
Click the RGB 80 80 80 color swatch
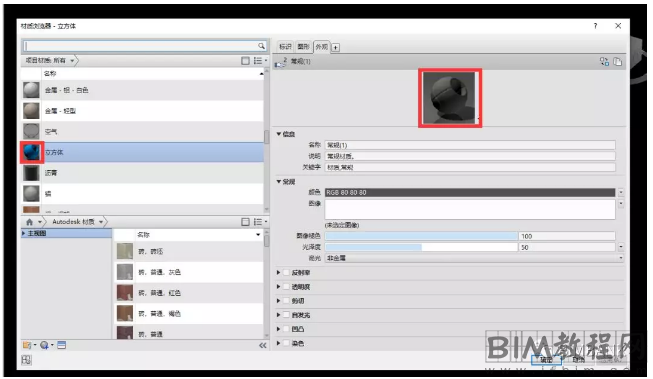(470, 192)
